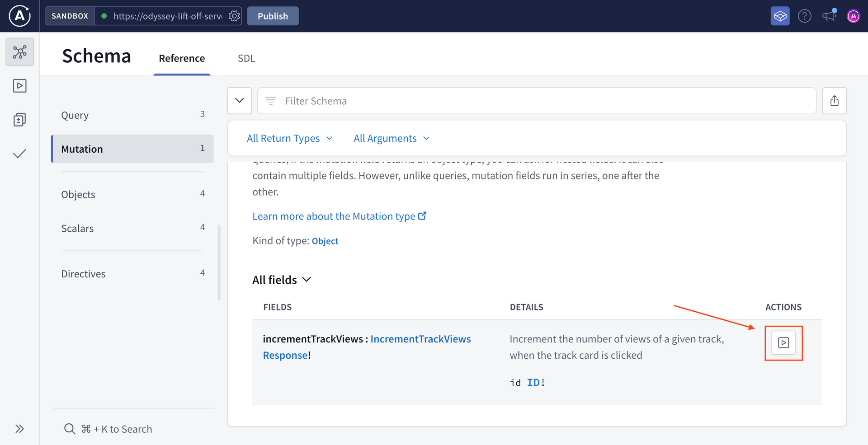
Task: Click the Apollo logo in the top bar
Action: 19,16
